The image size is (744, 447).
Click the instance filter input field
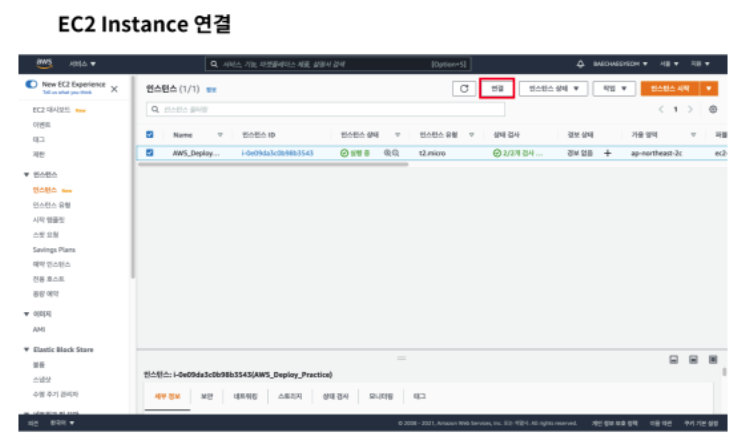click(x=326, y=110)
